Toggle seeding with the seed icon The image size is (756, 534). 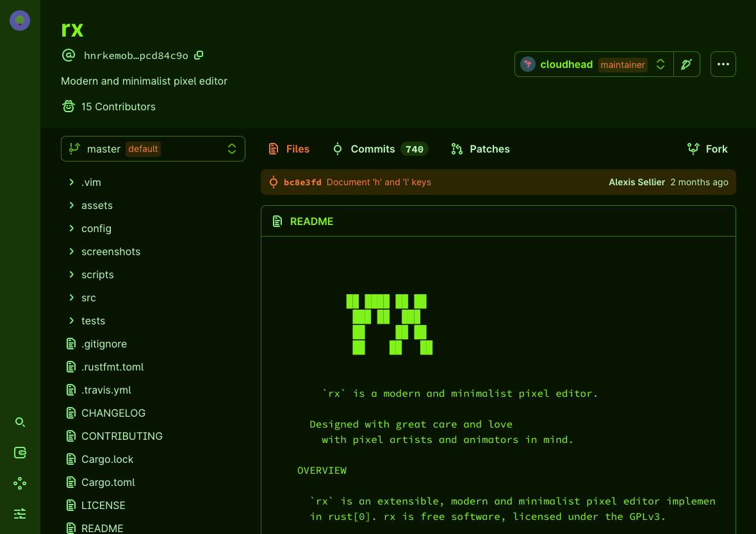pyautogui.click(x=687, y=63)
